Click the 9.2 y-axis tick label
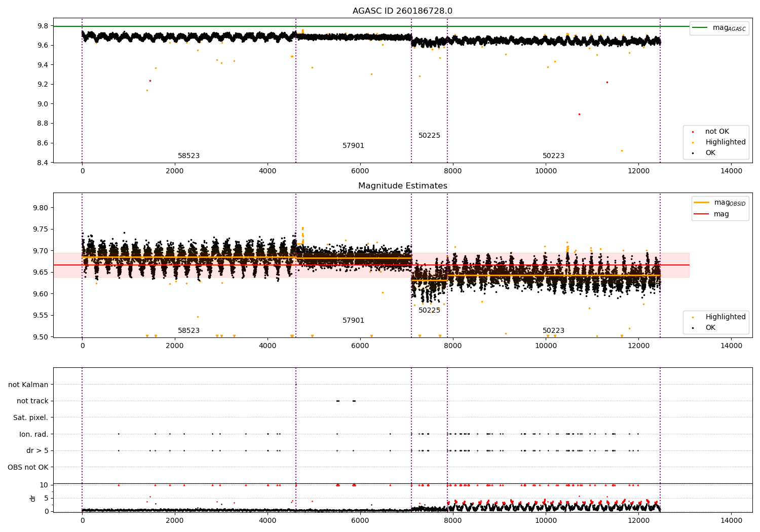This screenshot has width=760, height=532. tap(43, 85)
